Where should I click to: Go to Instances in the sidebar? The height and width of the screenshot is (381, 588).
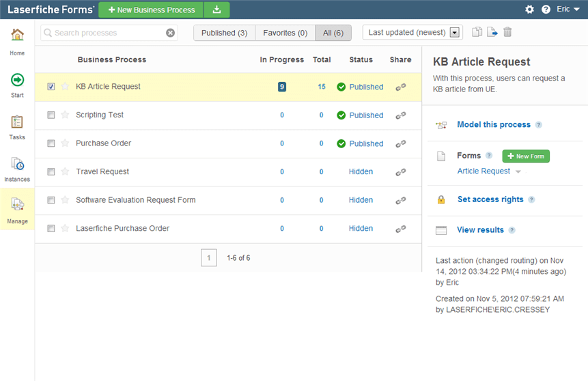click(x=17, y=165)
